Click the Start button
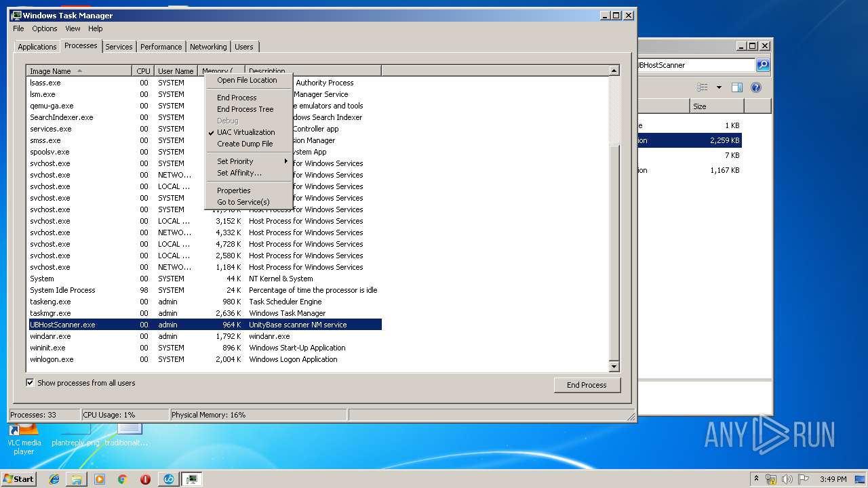 (18, 479)
